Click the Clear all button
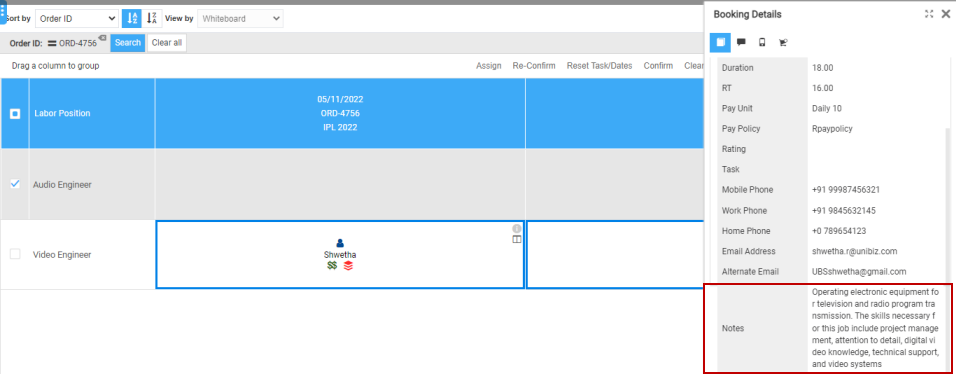Screen dimensions: 956x374 tap(167, 43)
